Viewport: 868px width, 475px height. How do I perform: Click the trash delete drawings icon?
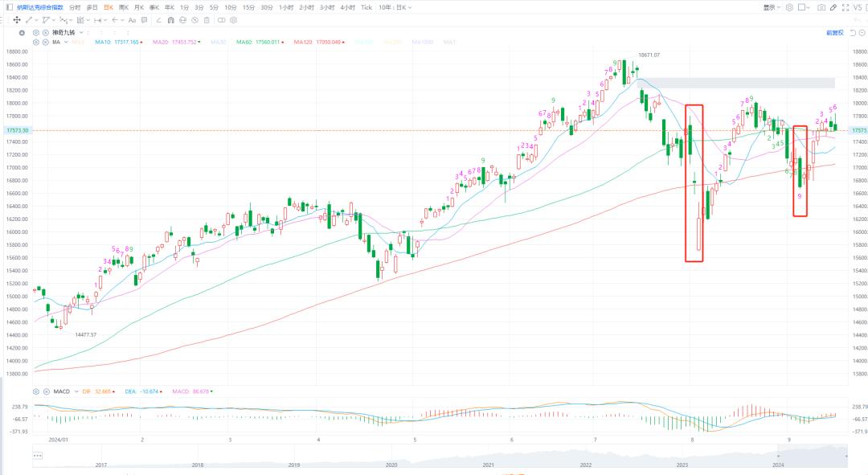[x=207, y=19]
